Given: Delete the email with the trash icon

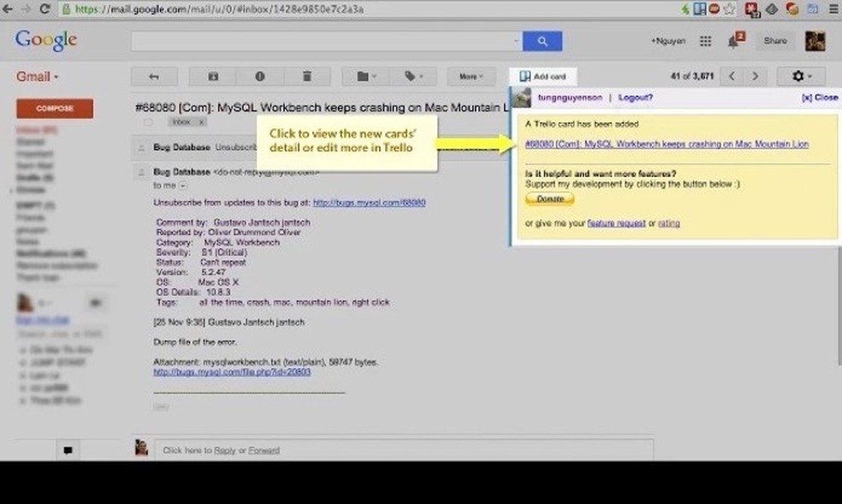Looking at the screenshot, I should [x=309, y=76].
